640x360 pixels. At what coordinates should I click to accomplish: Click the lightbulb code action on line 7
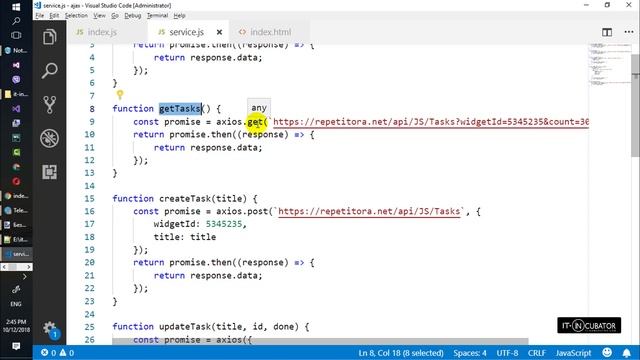pyautogui.click(x=120, y=95)
